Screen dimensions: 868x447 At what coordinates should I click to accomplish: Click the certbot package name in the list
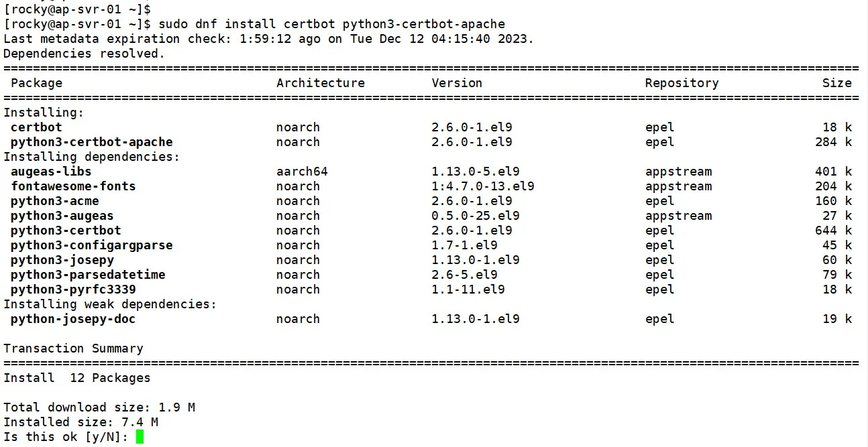36,127
